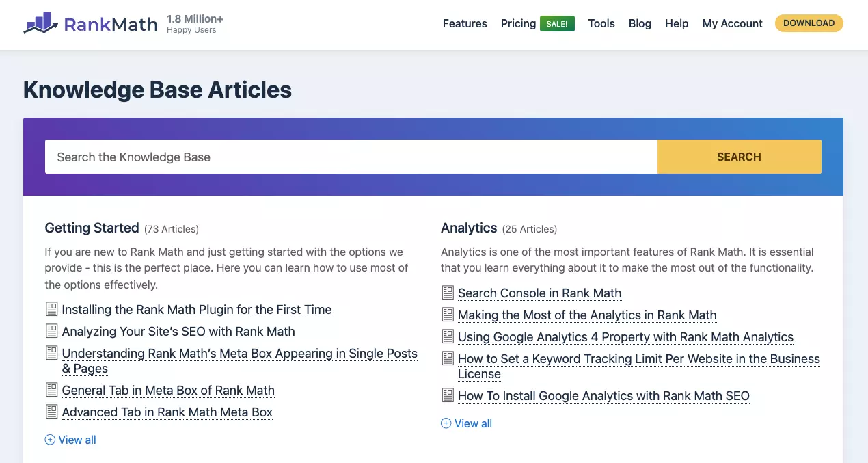Click document icon beside Making the Most of Analytics
Screen dimensions: 868x463
click(x=448, y=315)
